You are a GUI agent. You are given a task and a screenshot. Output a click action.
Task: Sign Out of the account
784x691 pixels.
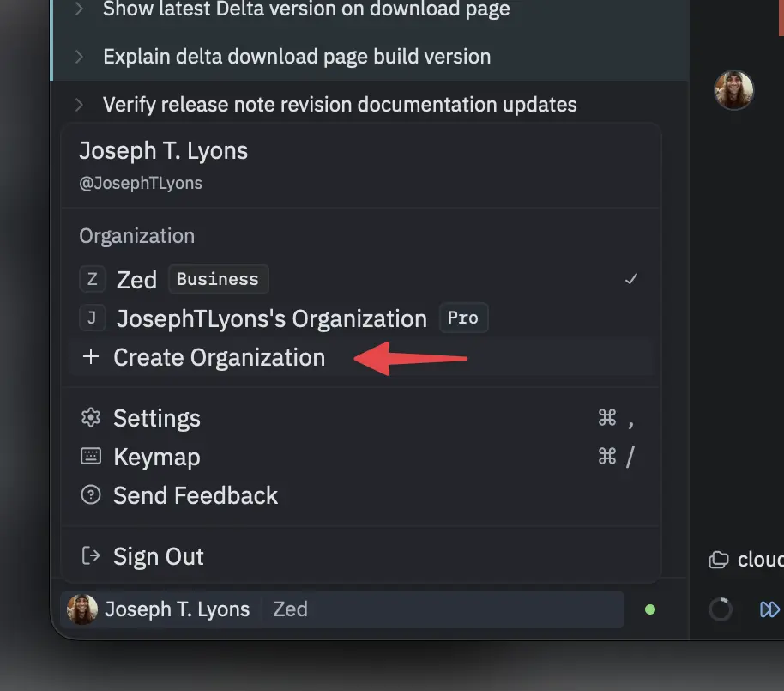point(361,556)
